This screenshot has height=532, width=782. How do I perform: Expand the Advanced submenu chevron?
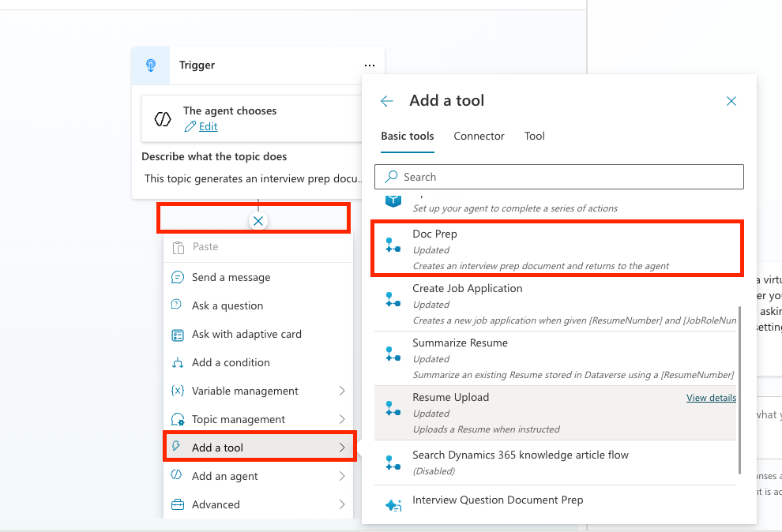(x=342, y=504)
